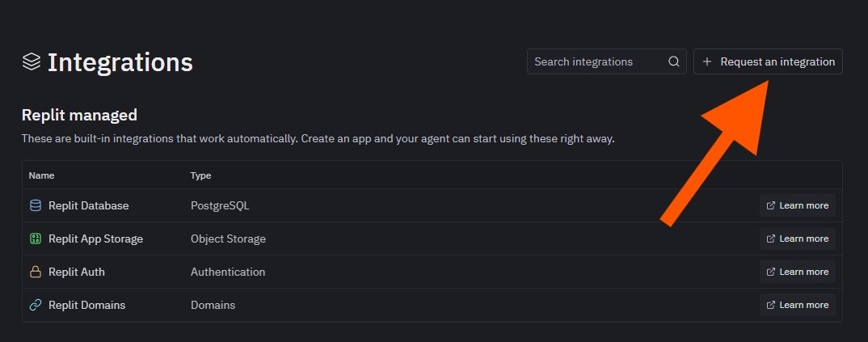Click external-link icon in Replit Database row
Screen dimensions: 868x342
[x=770, y=205]
